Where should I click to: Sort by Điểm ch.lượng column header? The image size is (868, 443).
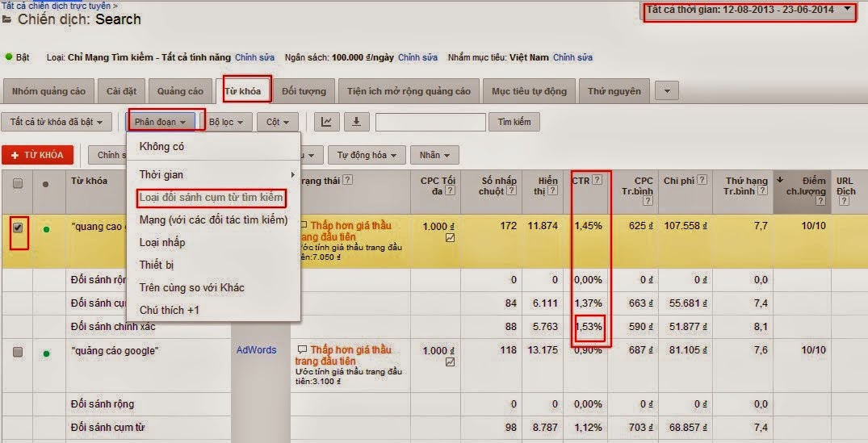[802, 191]
